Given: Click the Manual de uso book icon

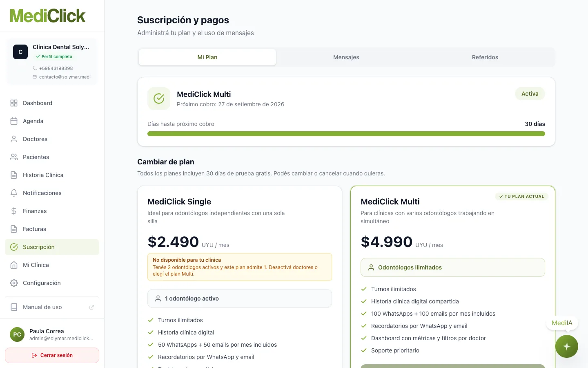Looking at the screenshot, I should pos(14,307).
